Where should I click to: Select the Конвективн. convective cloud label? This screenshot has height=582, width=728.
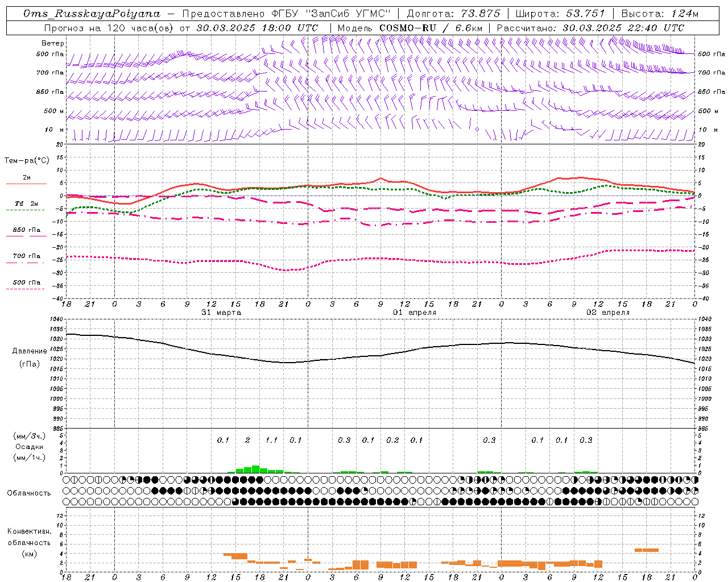pyautogui.click(x=29, y=531)
